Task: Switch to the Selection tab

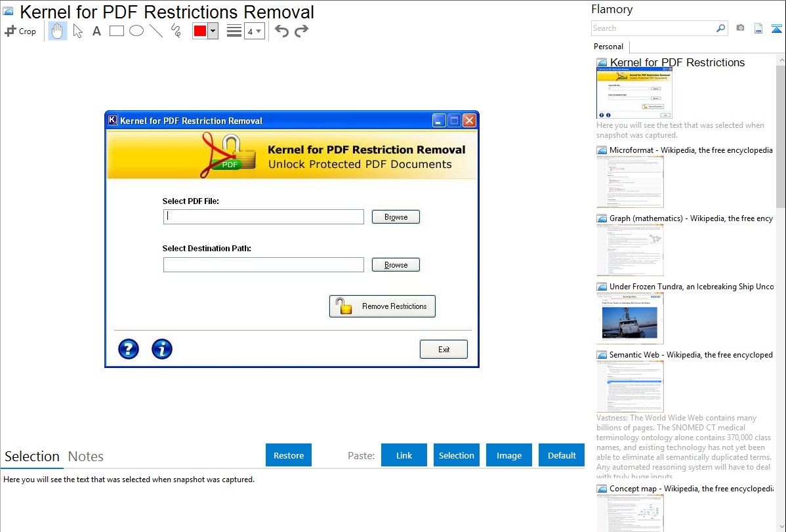Action: coord(32,457)
